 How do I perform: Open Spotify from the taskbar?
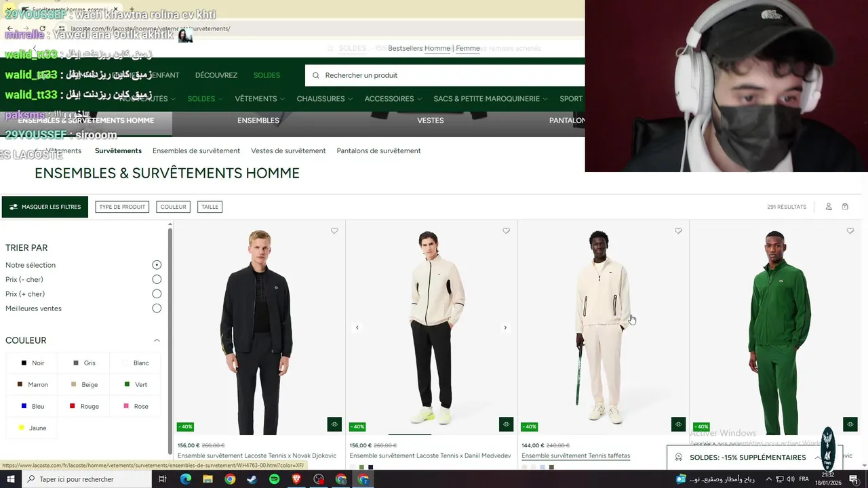(274, 479)
